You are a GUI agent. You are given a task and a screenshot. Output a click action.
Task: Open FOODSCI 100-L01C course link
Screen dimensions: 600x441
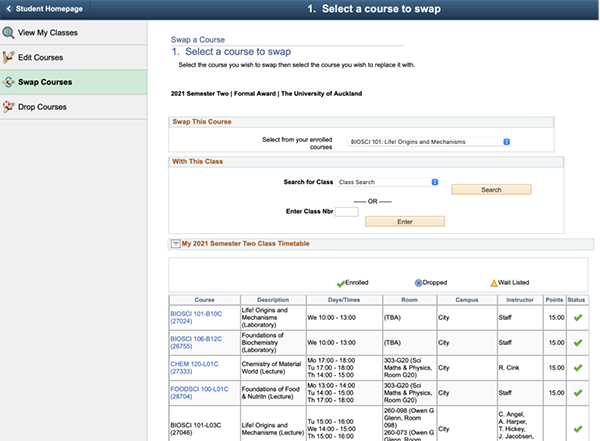[x=199, y=393]
